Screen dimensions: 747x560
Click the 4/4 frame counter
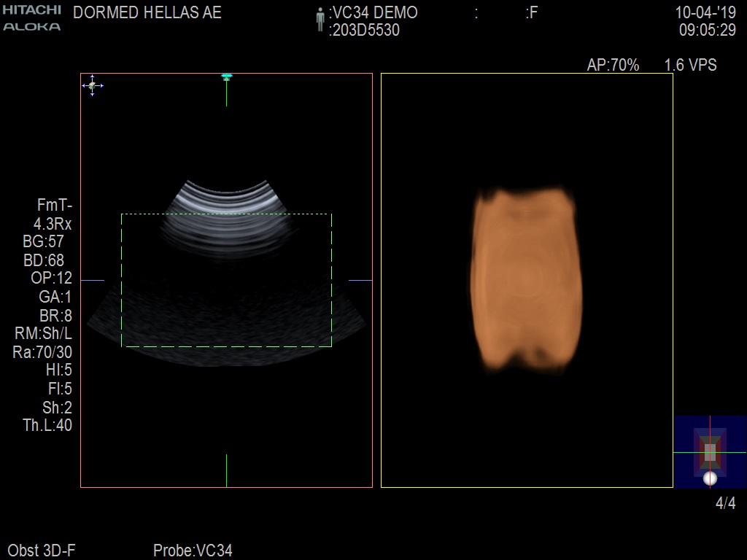point(725,503)
